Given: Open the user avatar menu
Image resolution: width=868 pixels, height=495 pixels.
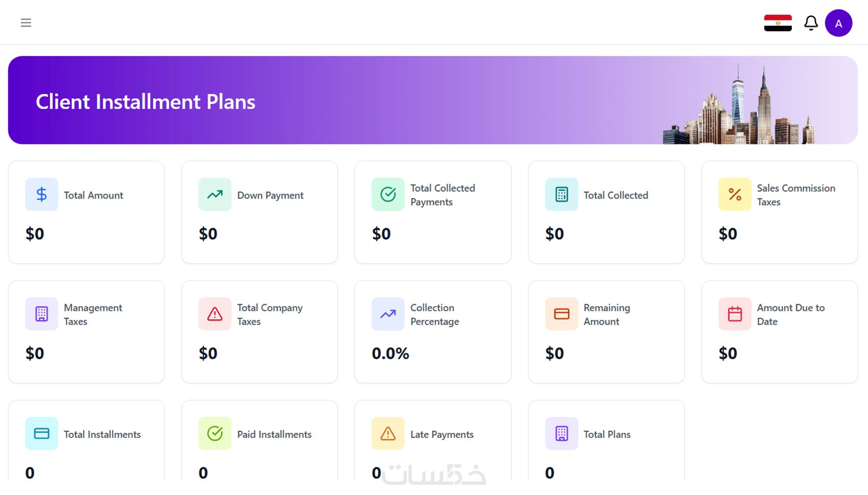Looking at the screenshot, I should click(838, 23).
